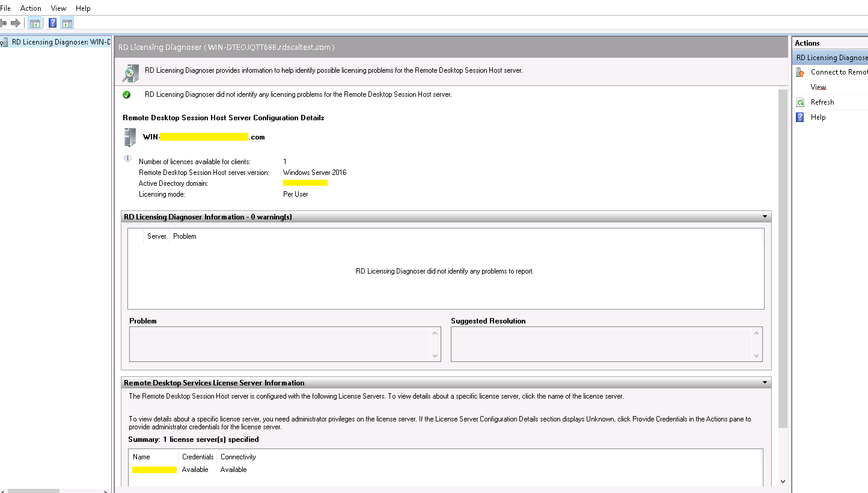Click the Help icon in Actions pane
This screenshot has width=868, height=493.
(800, 117)
